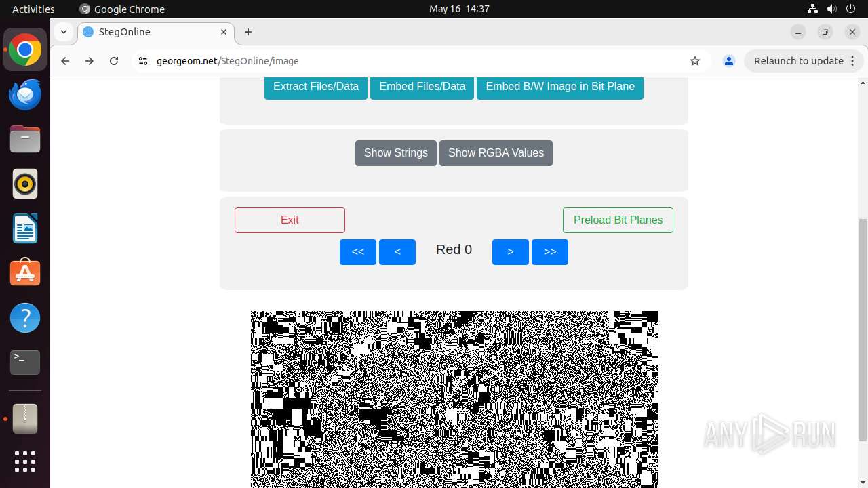Go back to previous page
Viewport: 868px width, 488px height.
pos(65,61)
